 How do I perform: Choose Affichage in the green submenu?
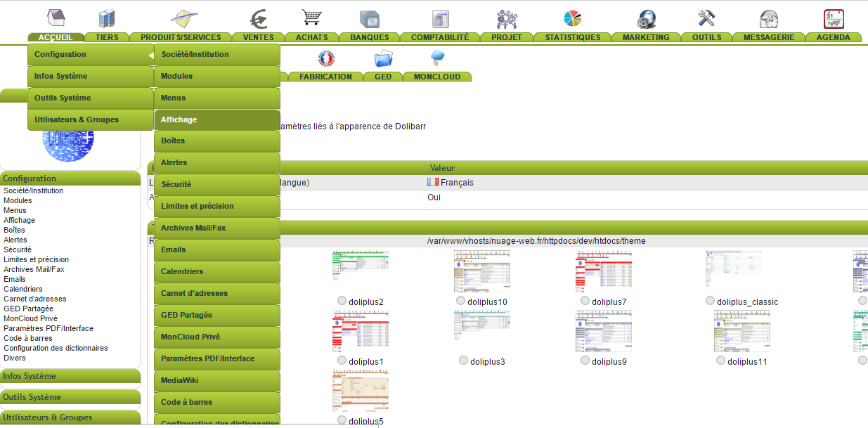(x=217, y=120)
